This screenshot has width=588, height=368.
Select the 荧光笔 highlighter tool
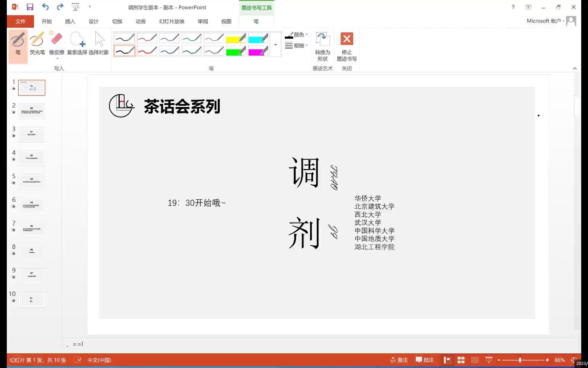click(37, 44)
